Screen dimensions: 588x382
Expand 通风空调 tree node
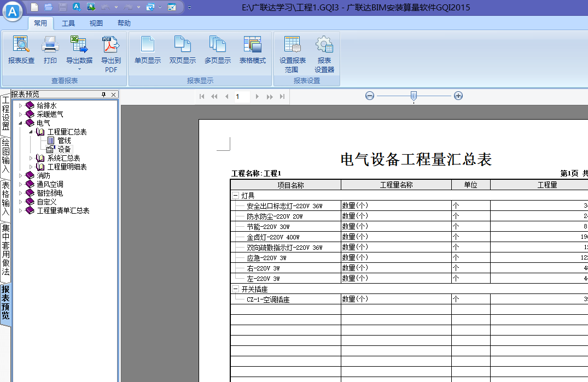pyautogui.click(x=21, y=184)
